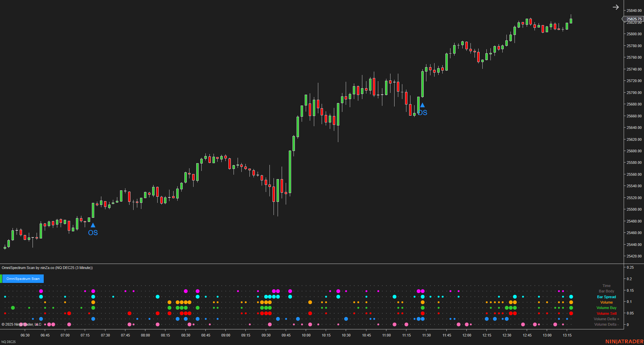The image size is (644, 345).
Task: Toggle the OmniSpectrum Scan button
Action: pyautogui.click(x=23, y=279)
